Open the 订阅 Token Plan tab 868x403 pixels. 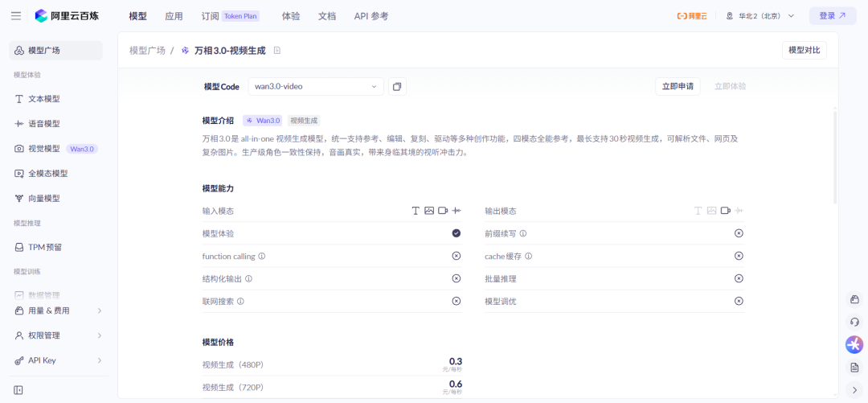230,16
